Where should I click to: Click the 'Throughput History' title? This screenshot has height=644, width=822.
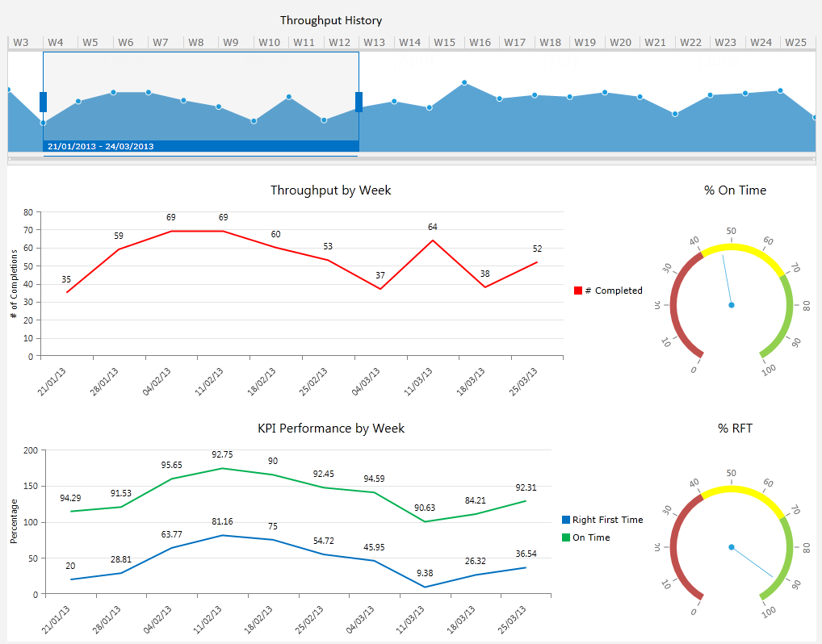(x=330, y=20)
